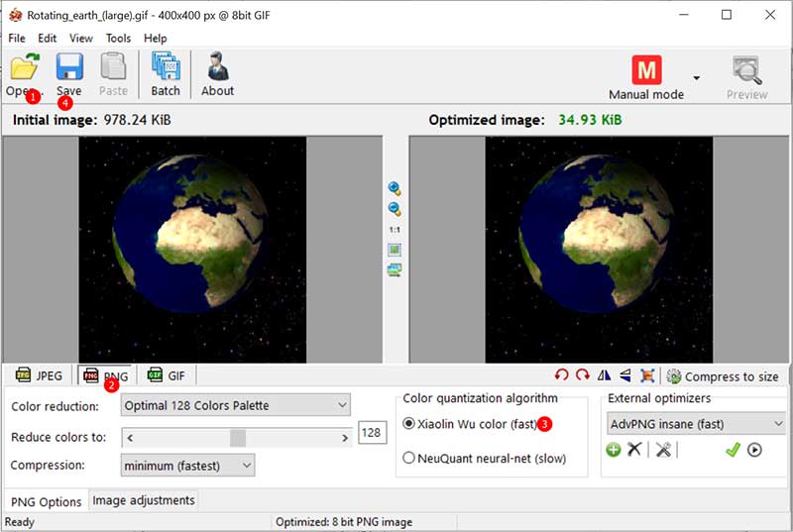This screenshot has height=532, width=793.
Task: Click the app icon in the title bar
Action: coord(15,15)
